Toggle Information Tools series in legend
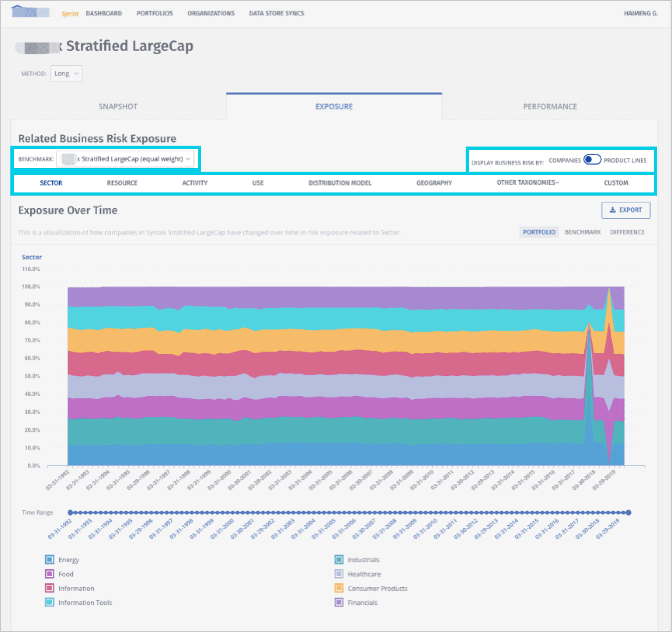672x632 pixels. (49, 603)
